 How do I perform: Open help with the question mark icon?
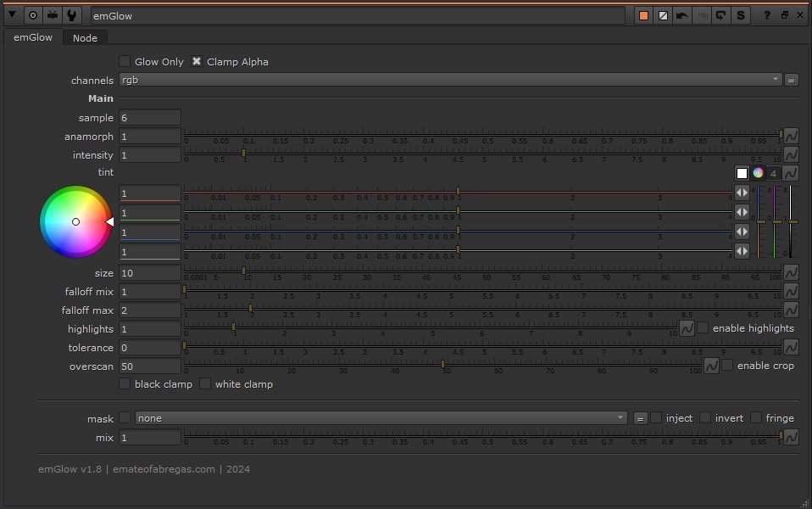(x=767, y=15)
